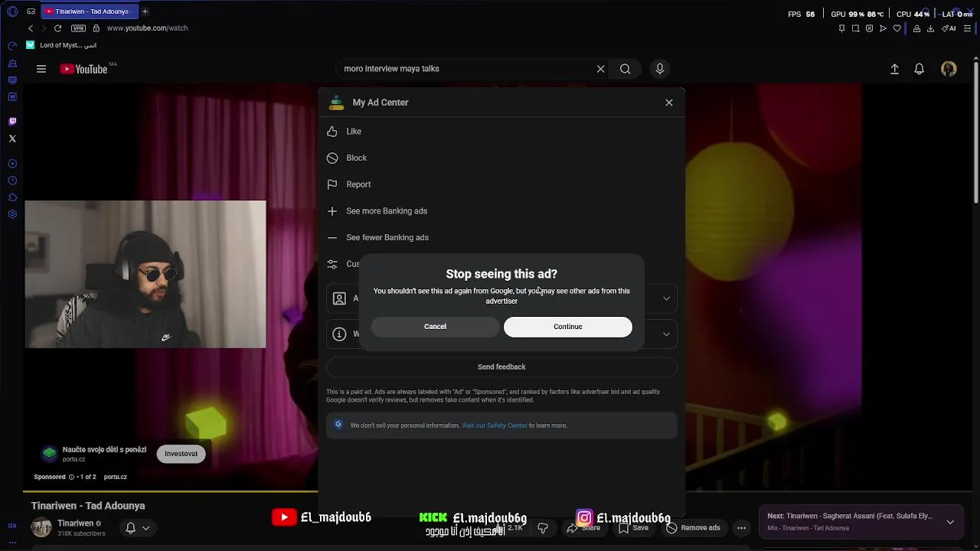The height and width of the screenshot is (551, 980).
Task: Open the AI toolbar button
Action: coord(949,28)
